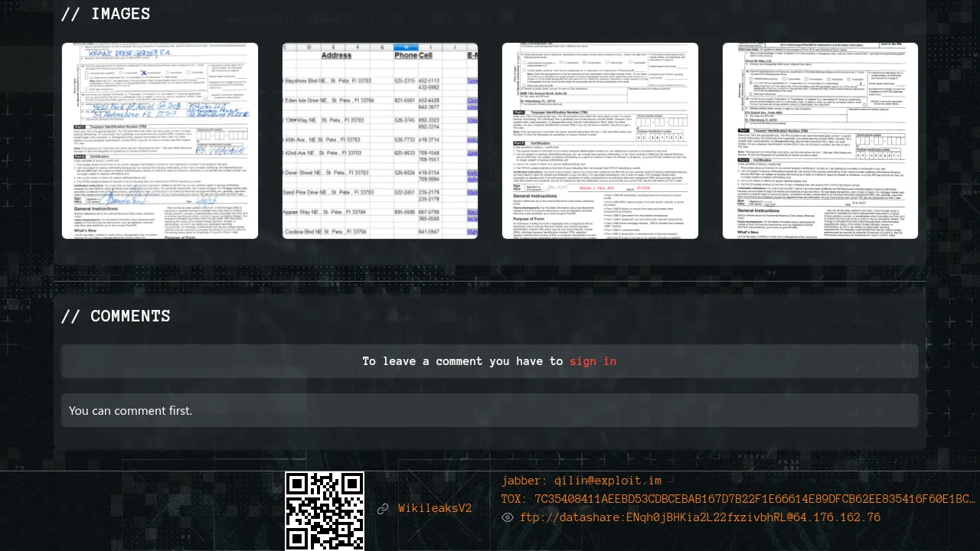Image resolution: width=980 pixels, height=551 pixels.
Task: Click the "// IMAGES" section heading
Action: (x=106, y=14)
